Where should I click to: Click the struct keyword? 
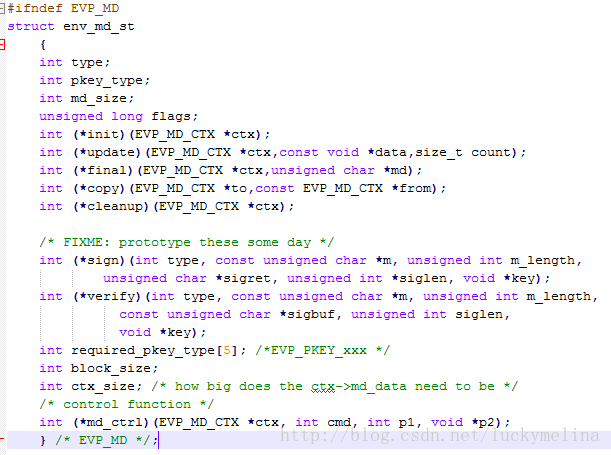click(31, 26)
